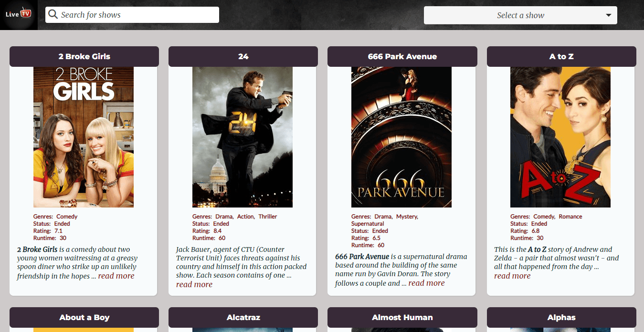The height and width of the screenshot is (332, 644).
Task: Focus the Search for shows field
Action: click(132, 15)
